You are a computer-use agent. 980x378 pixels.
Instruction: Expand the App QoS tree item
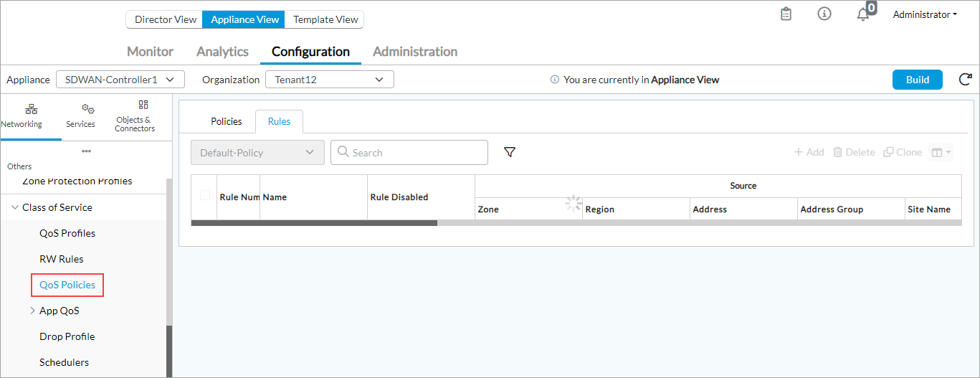pyautogui.click(x=32, y=311)
